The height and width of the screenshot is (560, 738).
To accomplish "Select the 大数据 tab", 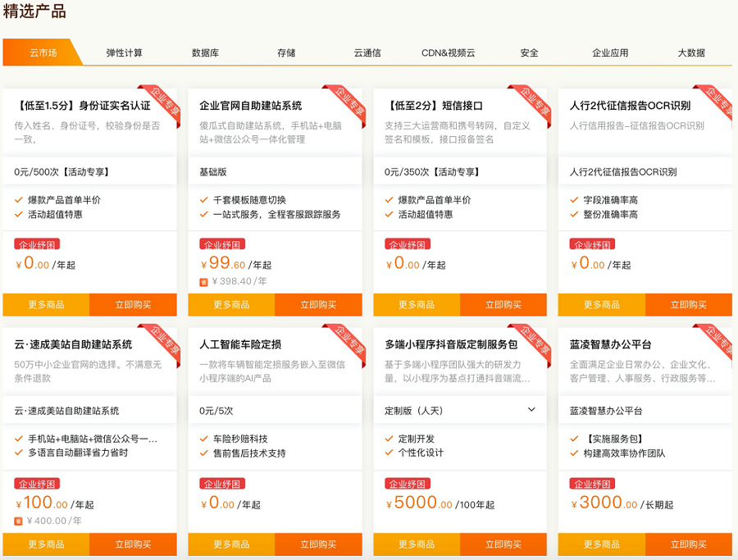I will (x=690, y=52).
